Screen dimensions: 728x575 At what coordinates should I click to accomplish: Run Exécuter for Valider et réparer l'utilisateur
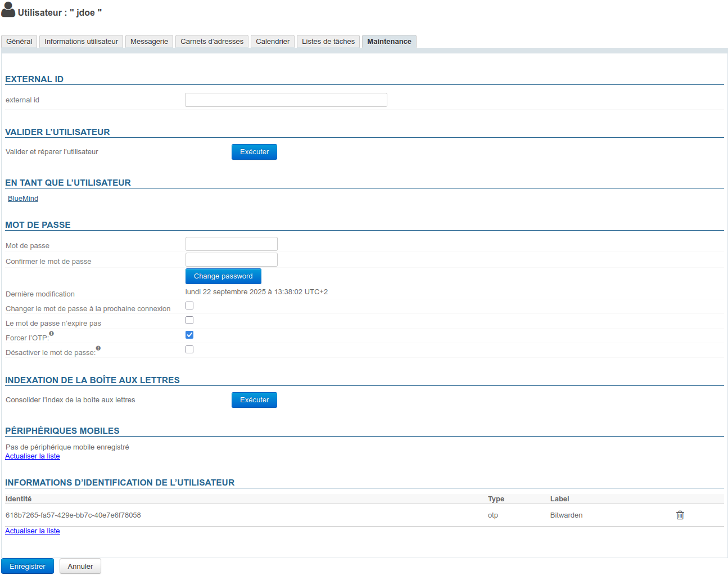(x=254, y=152)
